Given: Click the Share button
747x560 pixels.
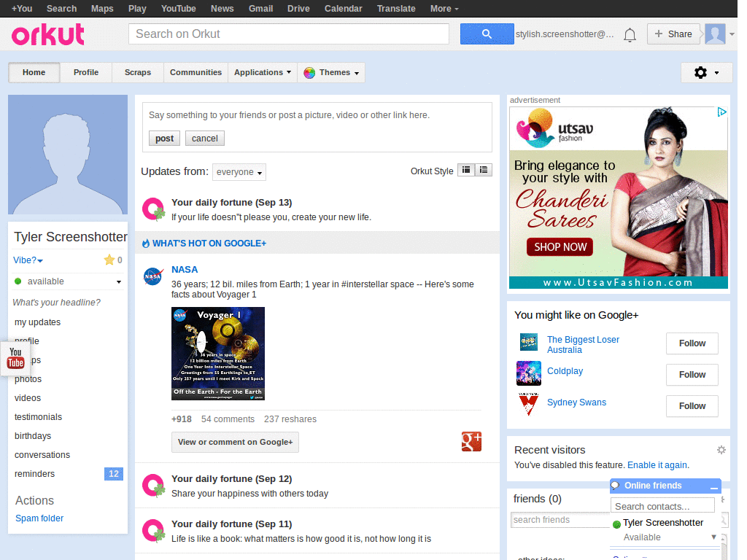Looking at the screenshot, I should click(x=673, y=34).
